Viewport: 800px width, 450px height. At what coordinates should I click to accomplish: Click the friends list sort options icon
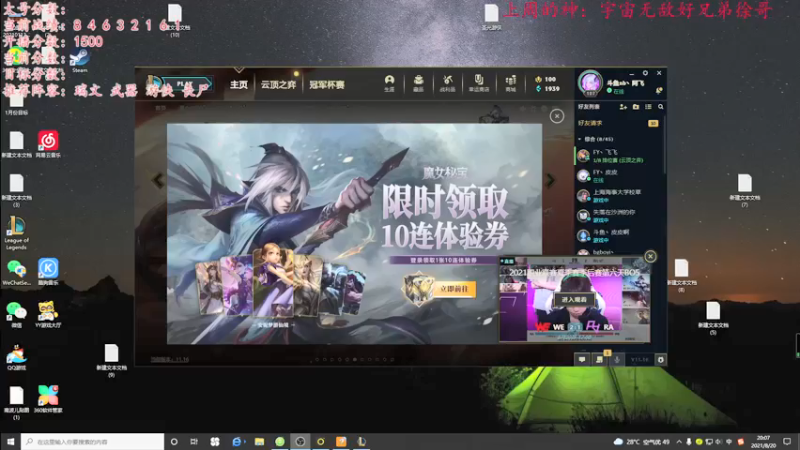(x=648, y=107)
